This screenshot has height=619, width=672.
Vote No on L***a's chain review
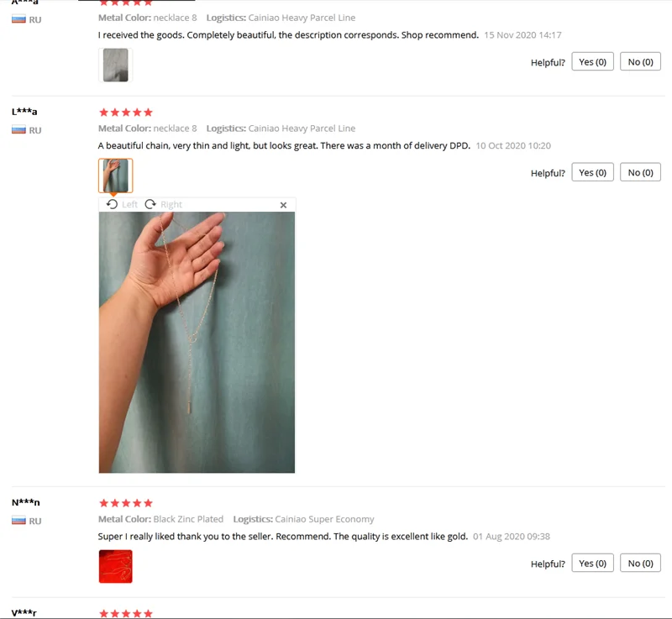pyautogui.click(x=640, y=173)
